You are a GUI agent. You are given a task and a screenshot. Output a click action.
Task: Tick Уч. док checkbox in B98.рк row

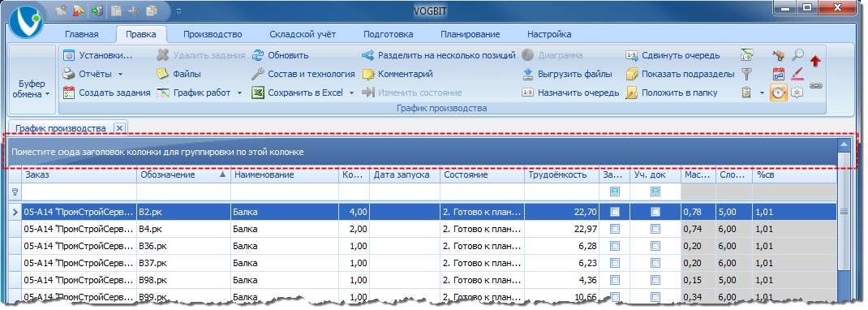[655, 280]
